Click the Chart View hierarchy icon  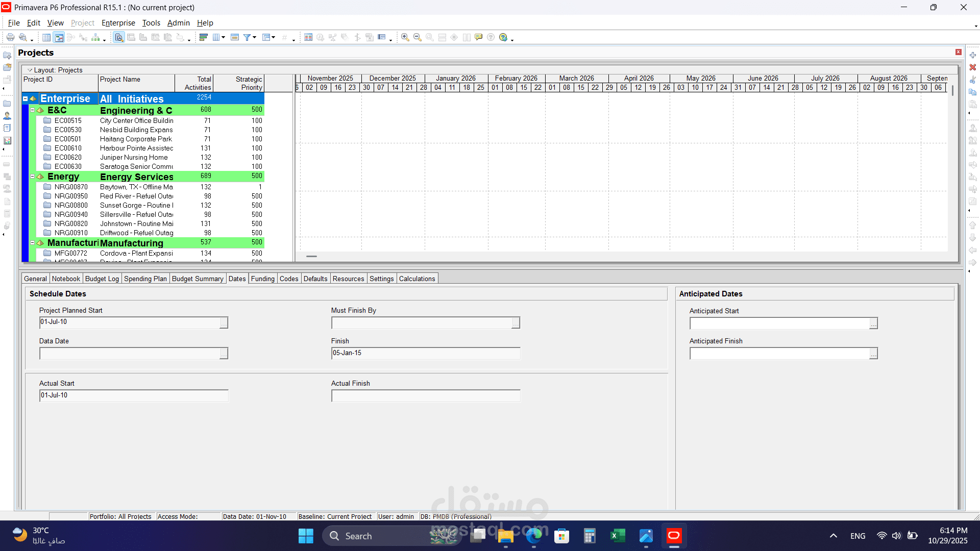(95, 37)
